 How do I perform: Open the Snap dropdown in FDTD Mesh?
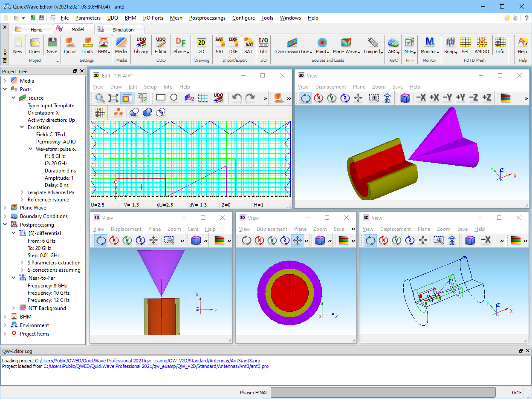point(451,46)
